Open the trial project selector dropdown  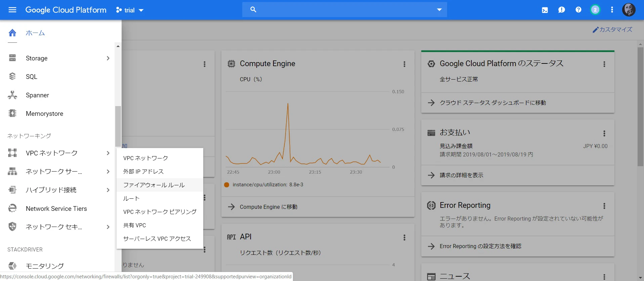click(130, 10)
